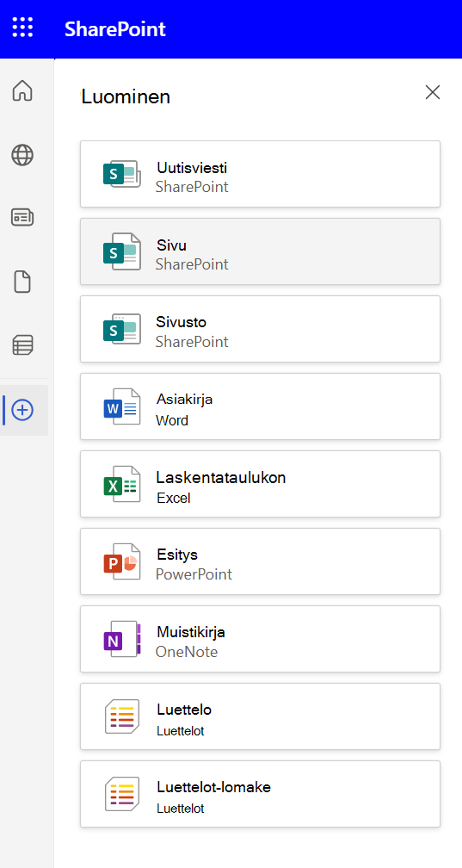Close the Luominen panel

click(x=433, y=92)
